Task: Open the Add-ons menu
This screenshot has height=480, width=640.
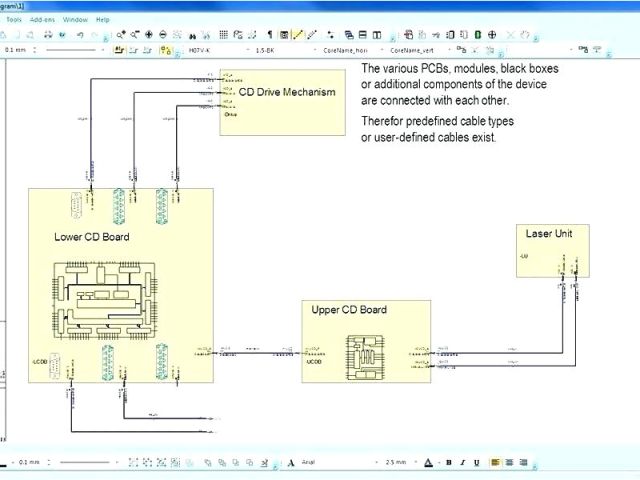Action: tap(43, 19)
